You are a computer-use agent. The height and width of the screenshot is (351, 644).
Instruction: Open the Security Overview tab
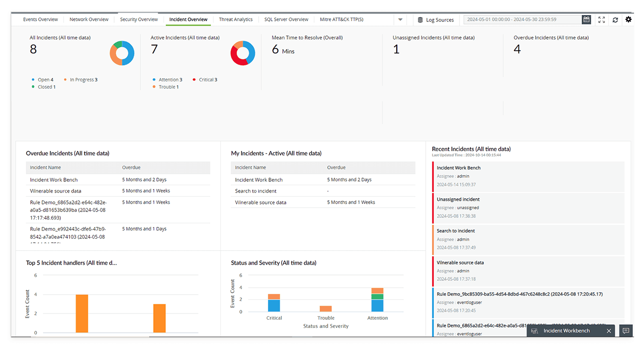[x=139, y=19]
